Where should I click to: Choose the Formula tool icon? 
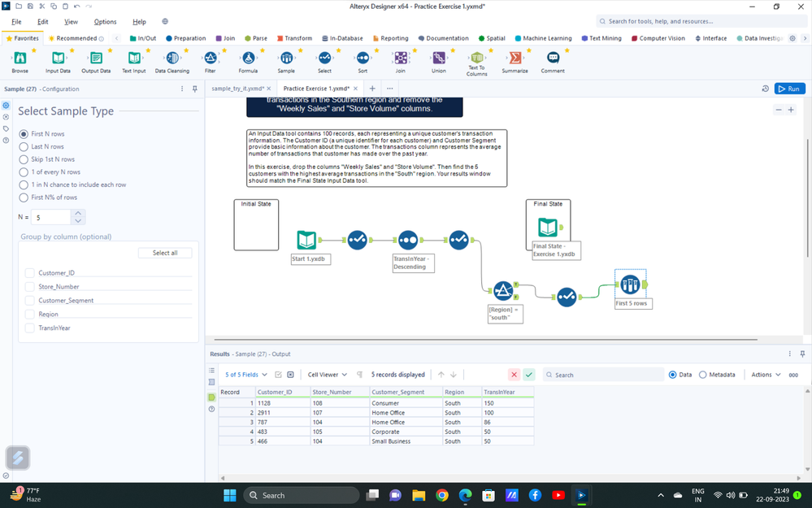coord(248,58)
